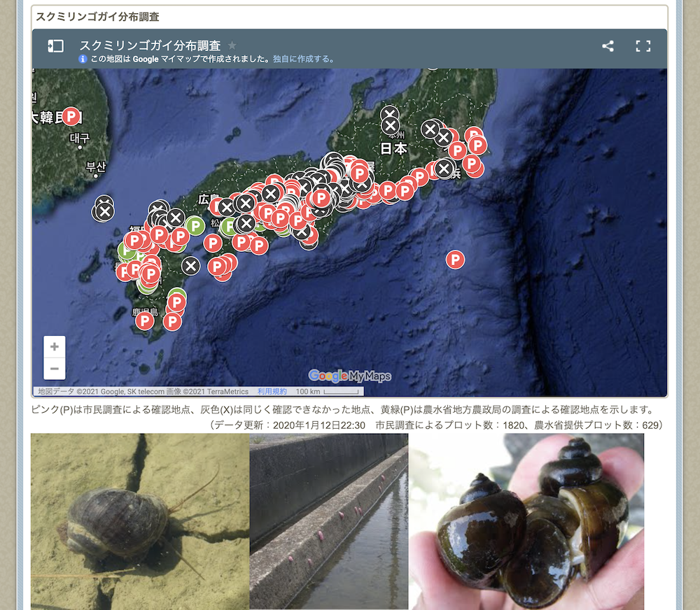Viewport: 700px width, 610px height.
Task: Click the Google My Maps logo
Action: [x=349, y=376]
